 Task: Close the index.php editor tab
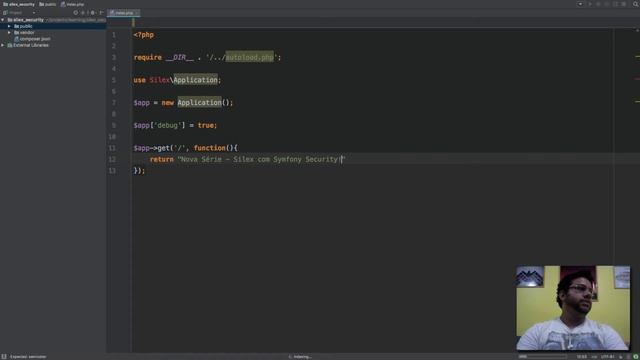(x=137, y=13)
